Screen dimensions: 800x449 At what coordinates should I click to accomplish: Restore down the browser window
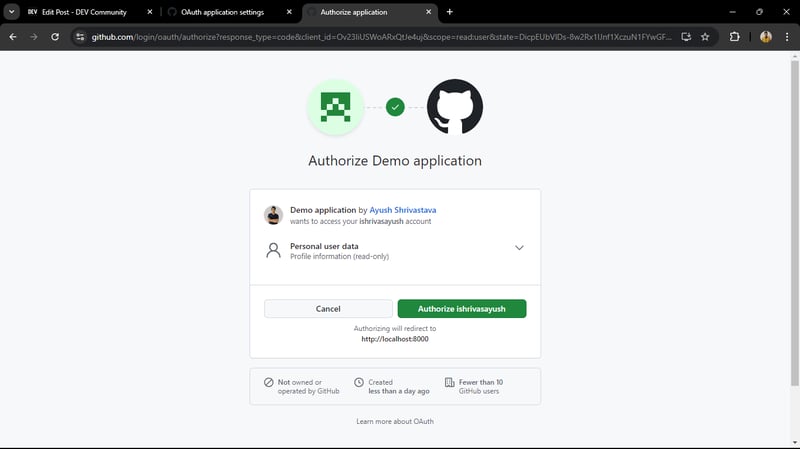[759, 12]
